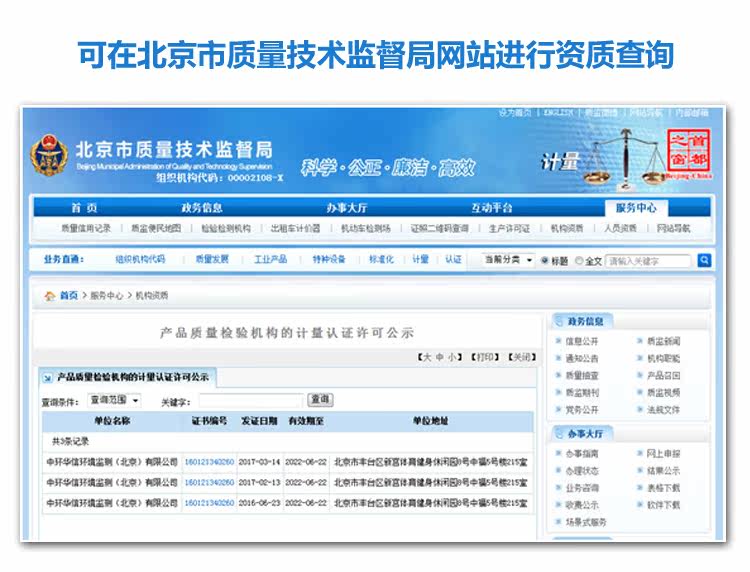
Task: Set font size to 小
Action: point(452,357)
